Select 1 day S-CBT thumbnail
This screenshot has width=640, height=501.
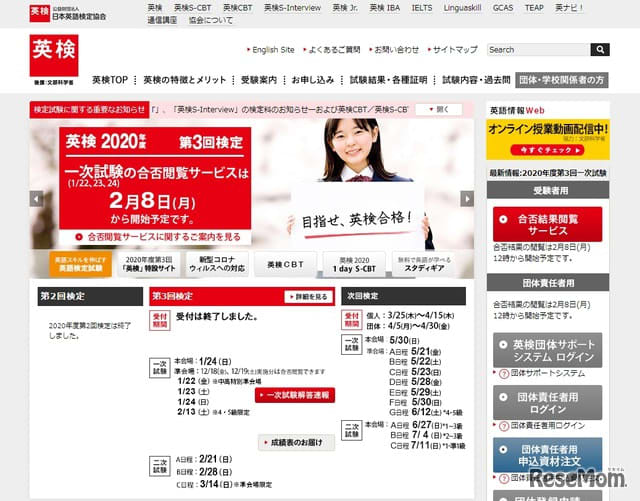pos(354,264)
